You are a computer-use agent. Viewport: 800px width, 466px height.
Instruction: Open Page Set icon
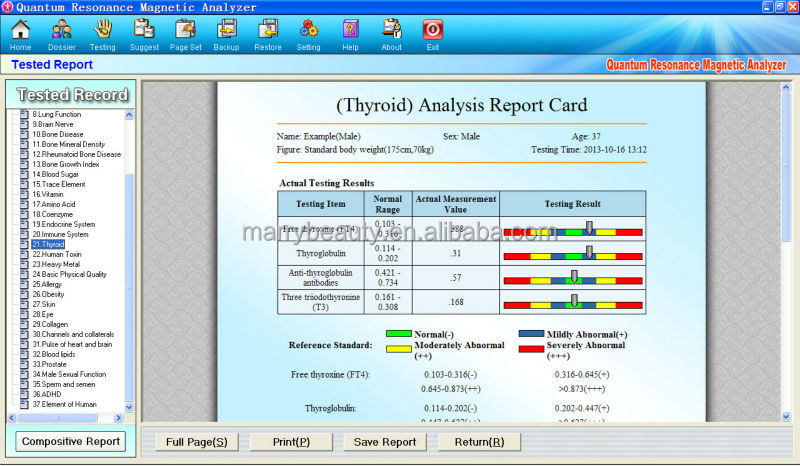point(186,35)
